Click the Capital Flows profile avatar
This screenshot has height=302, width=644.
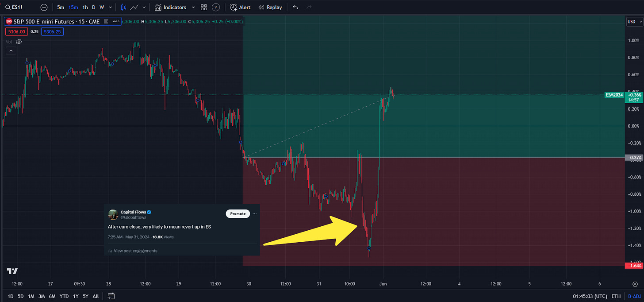tap(113, 214)
